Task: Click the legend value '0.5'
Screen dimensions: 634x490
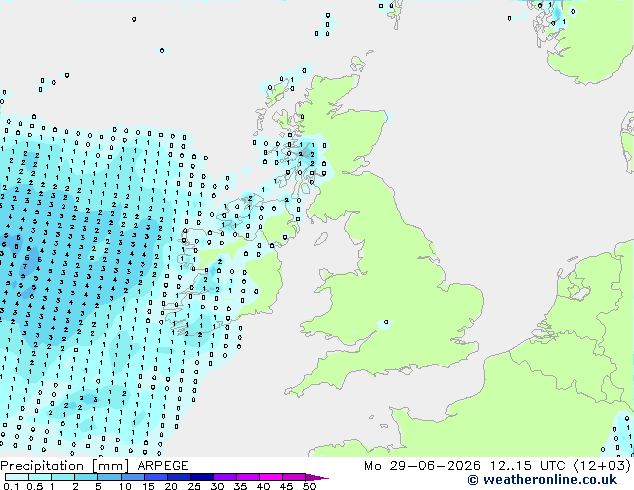Action: click(x=35, y=486)
